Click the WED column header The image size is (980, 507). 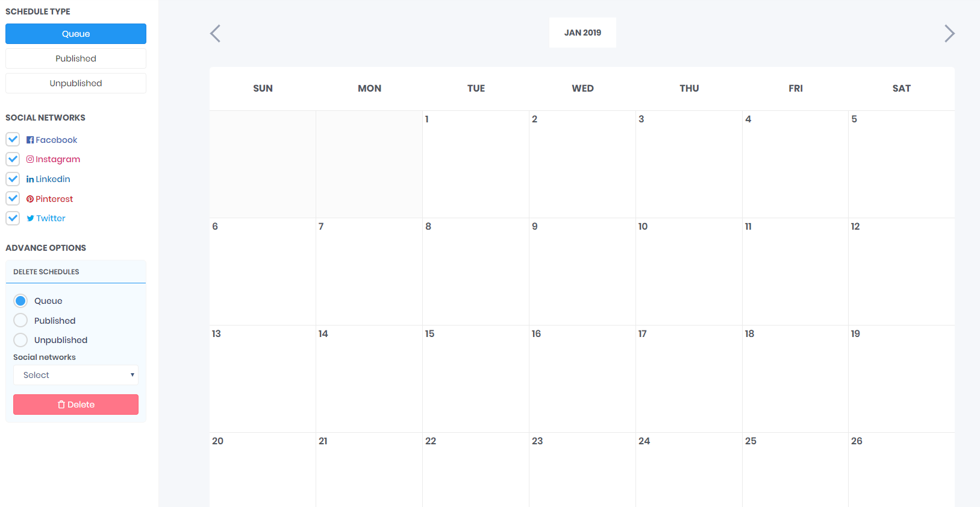[x=582, y=89]
